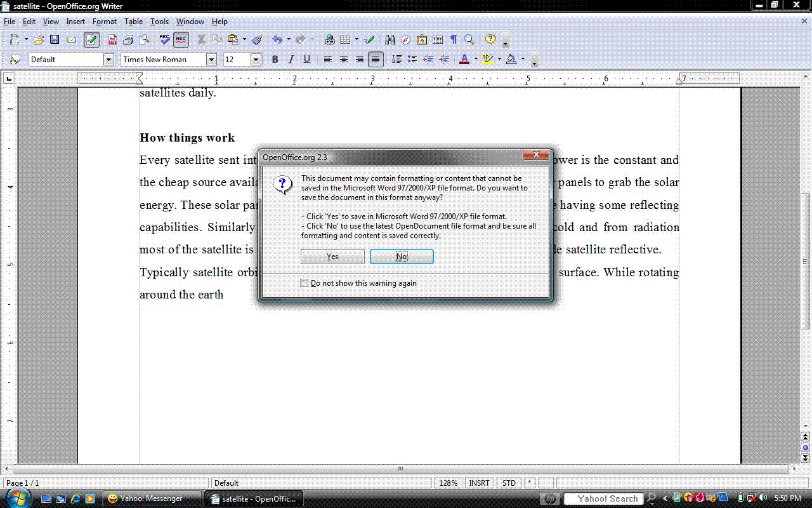The width and height of the screenshot is (812, 508).
Task: Click the Undo arrow icon
Action: [277, 39]
